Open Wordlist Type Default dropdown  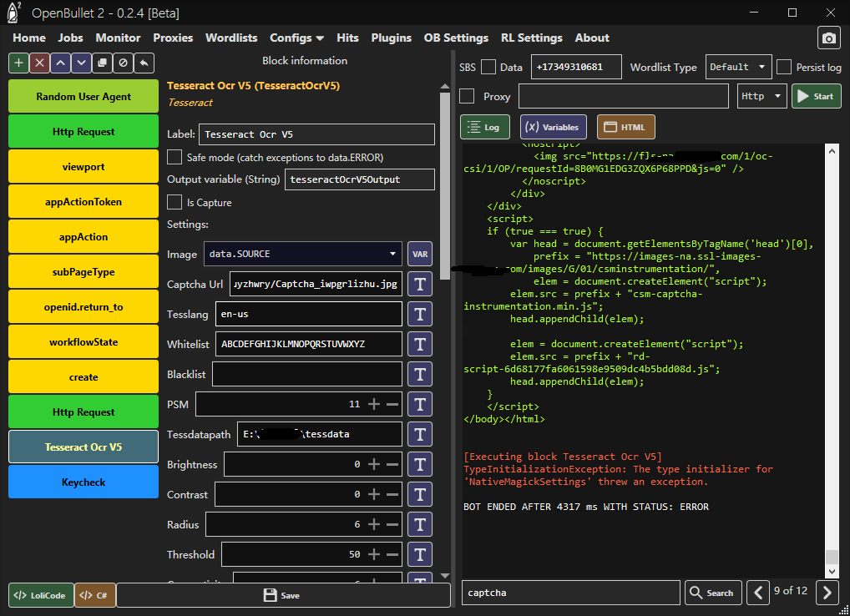coord(738,67)
